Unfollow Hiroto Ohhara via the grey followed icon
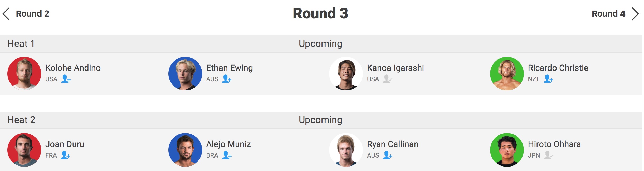Viewport: 644px width, 171px height. pyautogui.click(x=548, y=155)
